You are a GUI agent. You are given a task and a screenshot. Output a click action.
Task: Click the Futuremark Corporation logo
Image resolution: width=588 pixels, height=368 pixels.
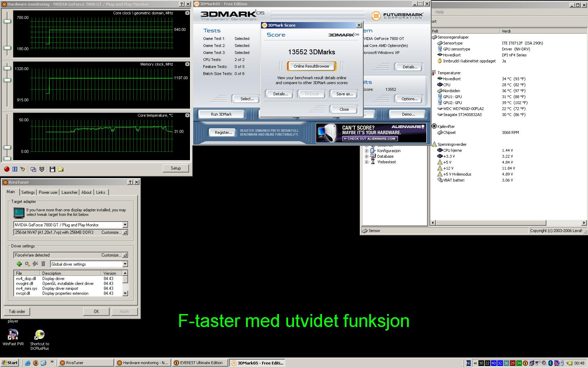[x=398, y=15]
